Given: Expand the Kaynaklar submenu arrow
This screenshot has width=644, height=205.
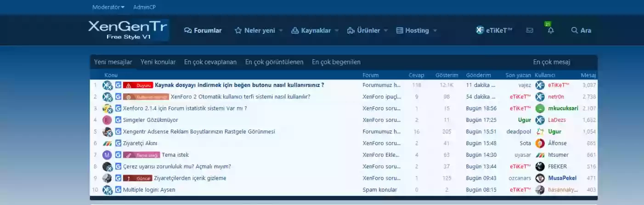Looking at the screenshot, I should click(336, 30).
